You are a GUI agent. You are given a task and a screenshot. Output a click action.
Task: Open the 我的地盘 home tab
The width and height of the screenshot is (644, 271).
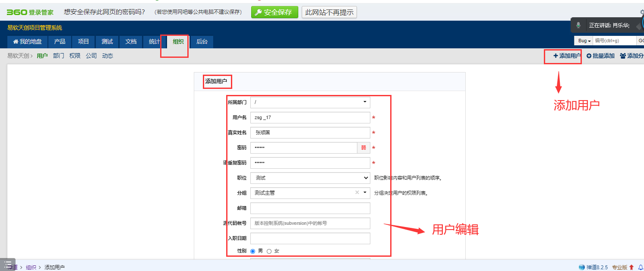pyautogui.click(x=28, y=42)
